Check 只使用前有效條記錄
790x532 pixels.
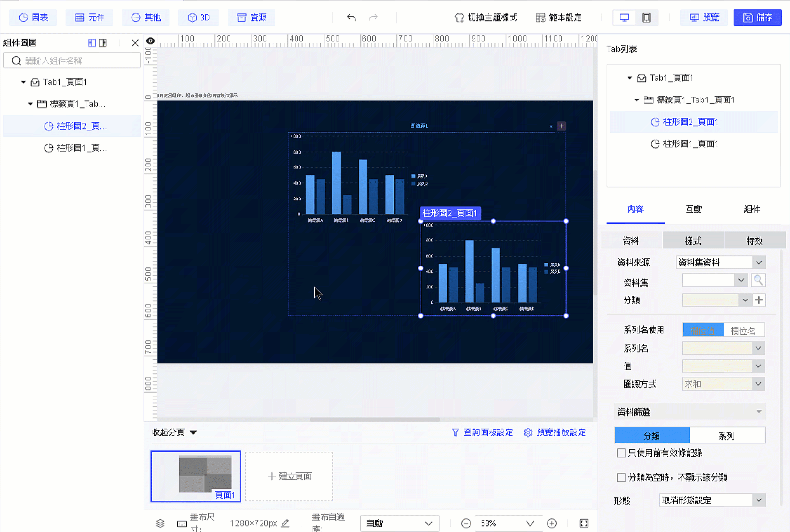pos(622,453)
